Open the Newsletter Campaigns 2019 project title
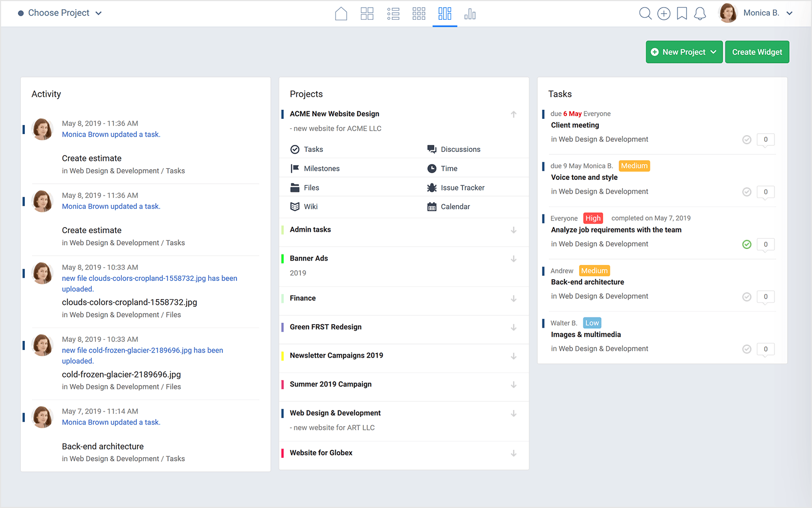This screenshot has width=812, height=508. coord(336,356)
